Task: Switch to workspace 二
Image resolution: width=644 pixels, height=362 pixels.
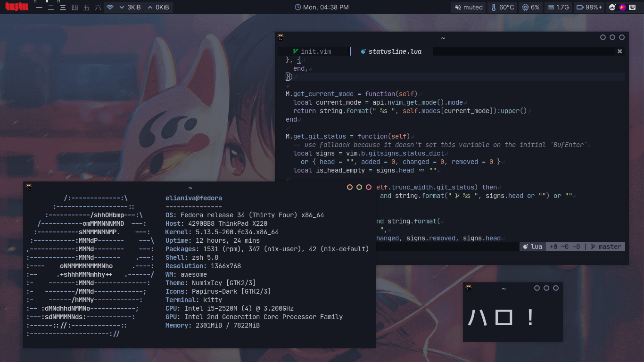Action: [51, 7]
